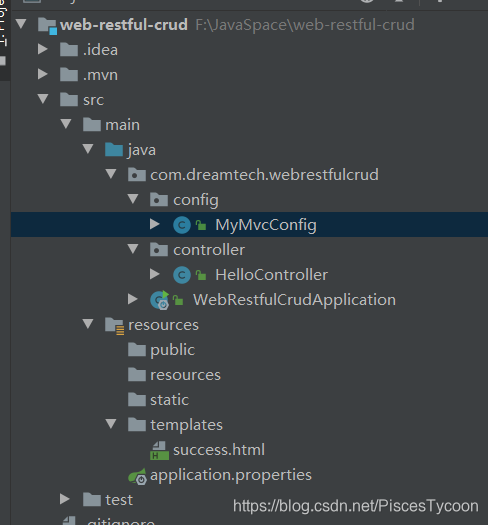Click the blue java source root icon
The image size is (488, 525).
[x=114, y=149]
